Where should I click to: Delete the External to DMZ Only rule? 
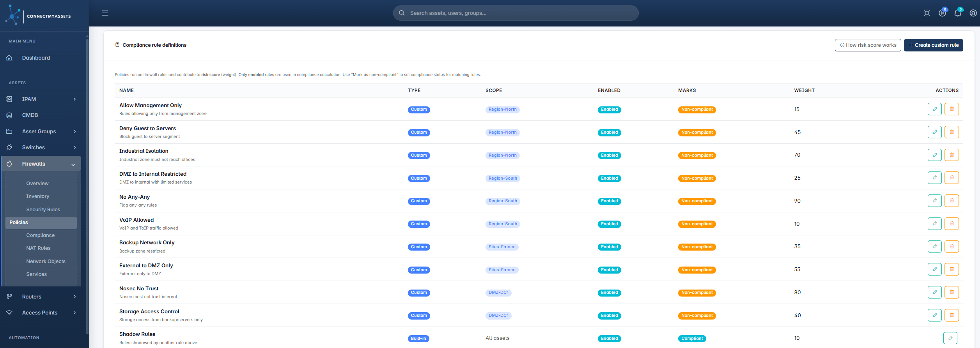pos(952,269)
